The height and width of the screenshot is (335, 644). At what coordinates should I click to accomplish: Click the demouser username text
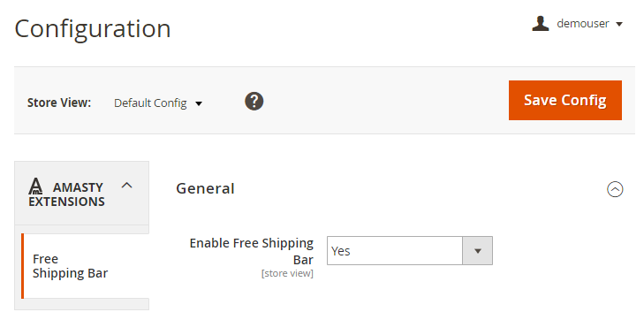583,24
